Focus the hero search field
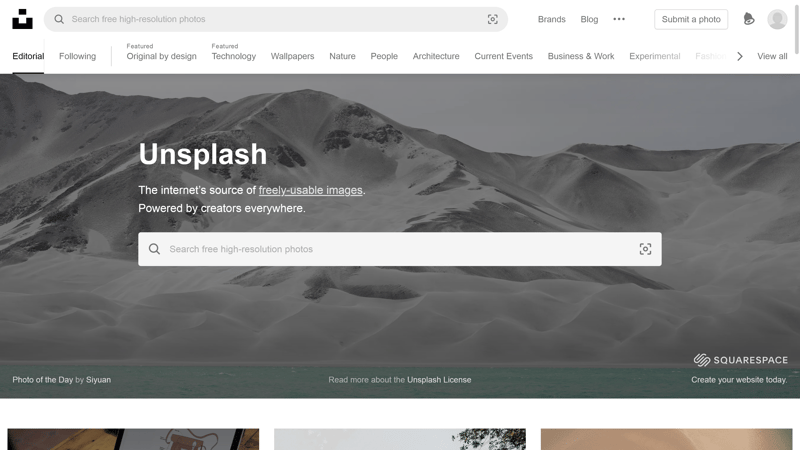 [x=400, y=249]
